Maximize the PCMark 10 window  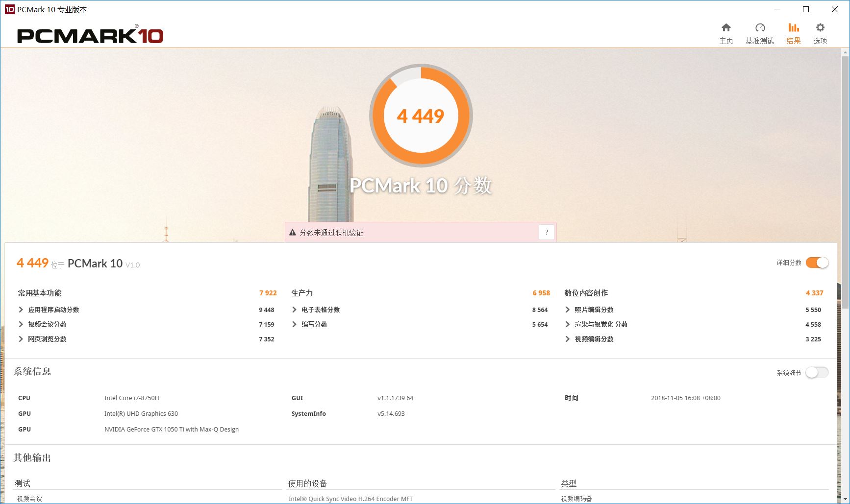805,9
